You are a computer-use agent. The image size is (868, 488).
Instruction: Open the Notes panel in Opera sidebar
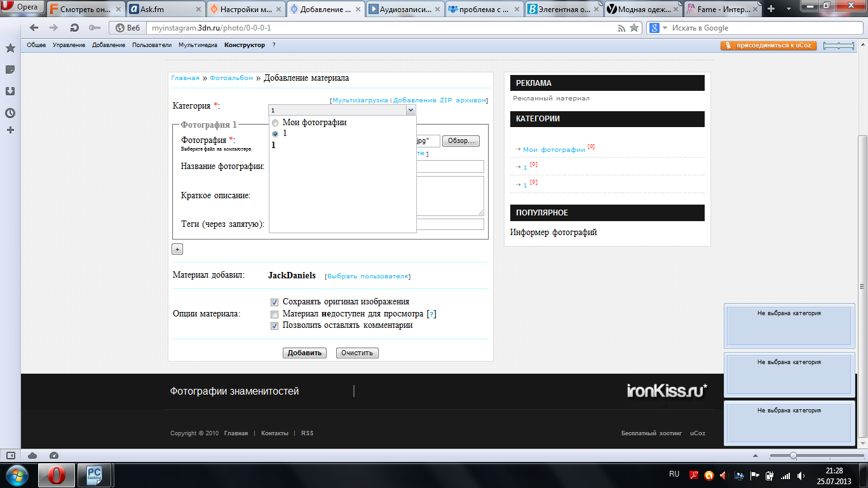point(10,69)
